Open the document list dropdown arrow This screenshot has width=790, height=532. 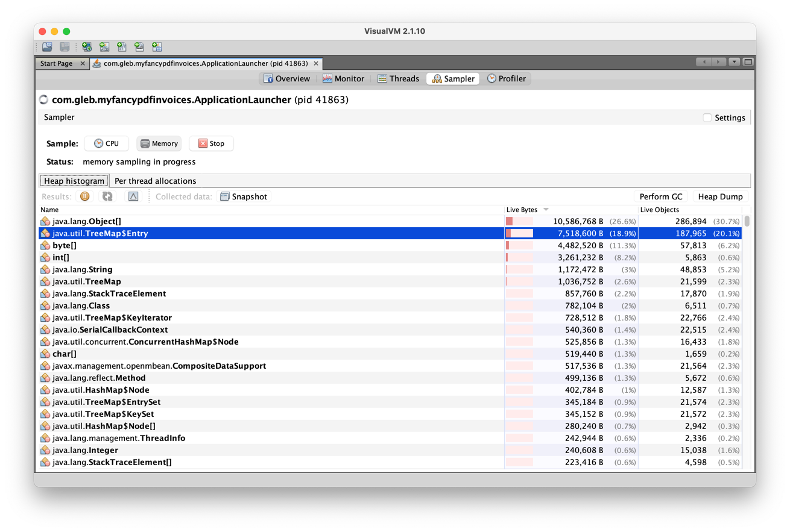click(734, 62)
